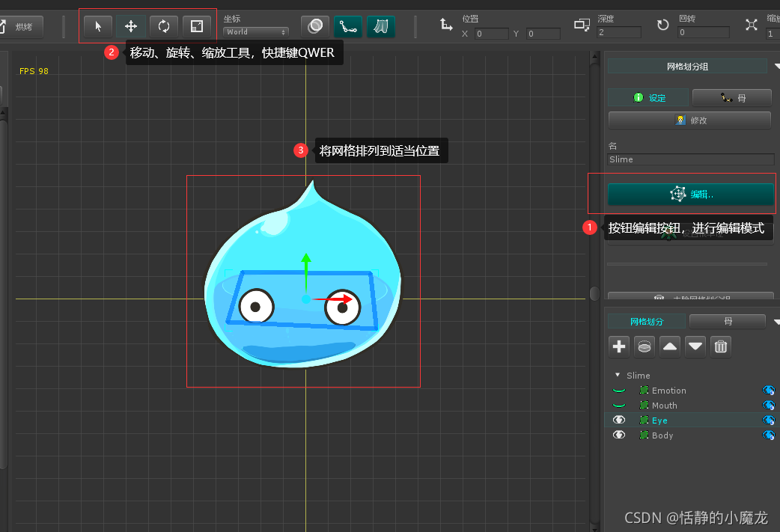Image resolution: width=780 pixels, height=532 pixels.
Task: Select Emotion in the hierarchy
Action: [x=668, y=391]
